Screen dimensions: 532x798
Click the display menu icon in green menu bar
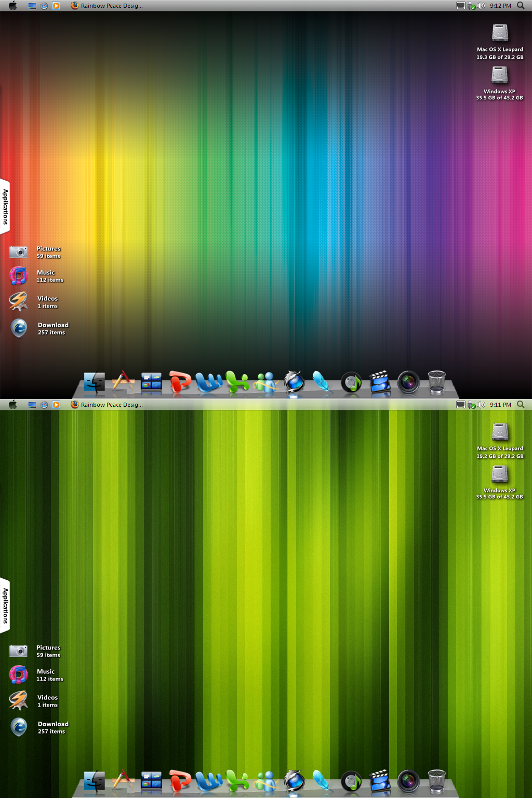(x=460, y=405)
